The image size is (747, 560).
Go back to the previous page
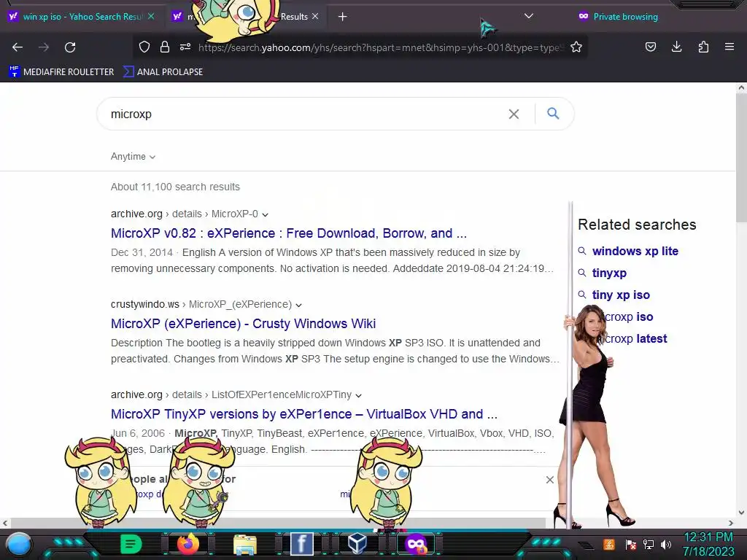pos(18,47)
